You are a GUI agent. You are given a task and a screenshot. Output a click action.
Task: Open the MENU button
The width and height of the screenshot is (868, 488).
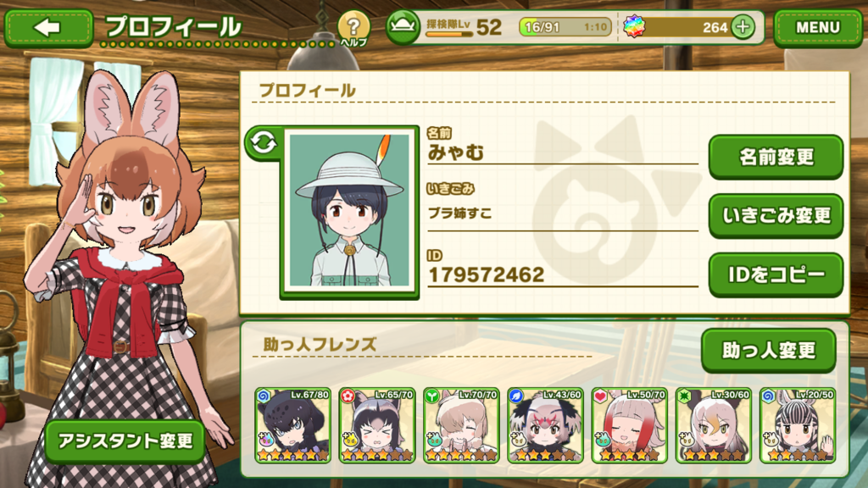pyautogui.click(x=818, y=27)
